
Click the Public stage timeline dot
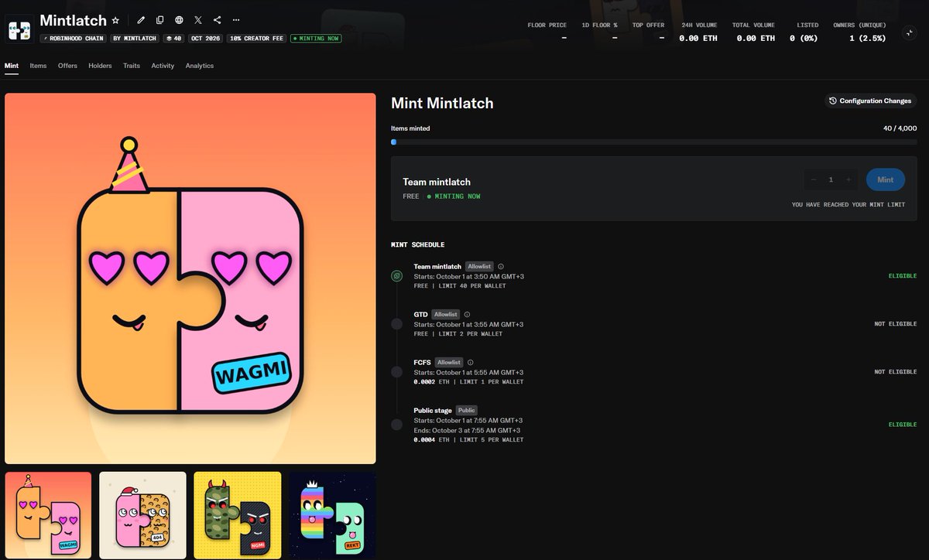[x=396, y=424]
